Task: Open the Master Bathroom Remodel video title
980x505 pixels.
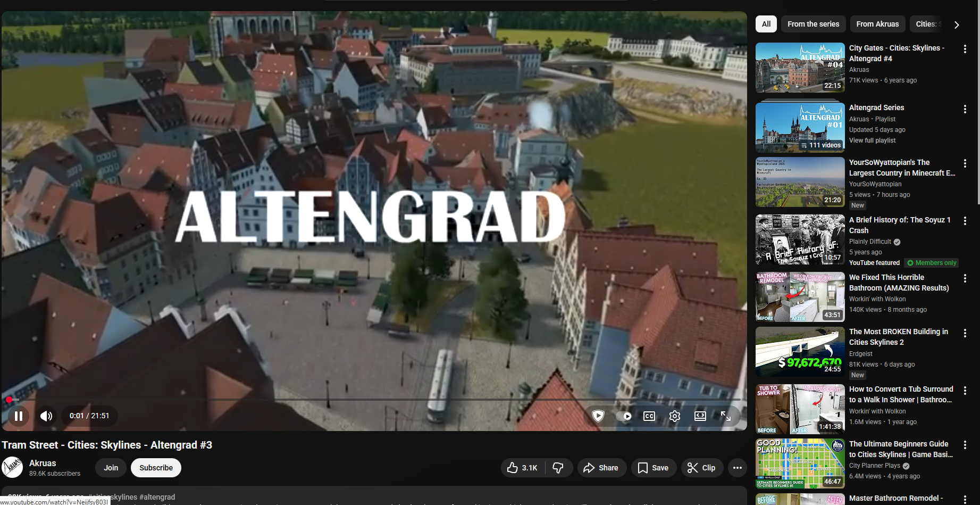Action: tap(896, 499)
